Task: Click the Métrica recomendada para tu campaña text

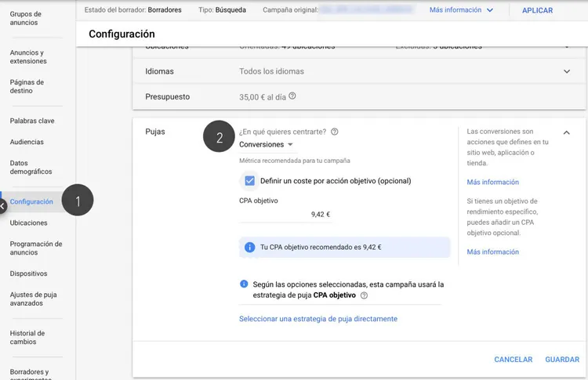Action: coord(294,161)
